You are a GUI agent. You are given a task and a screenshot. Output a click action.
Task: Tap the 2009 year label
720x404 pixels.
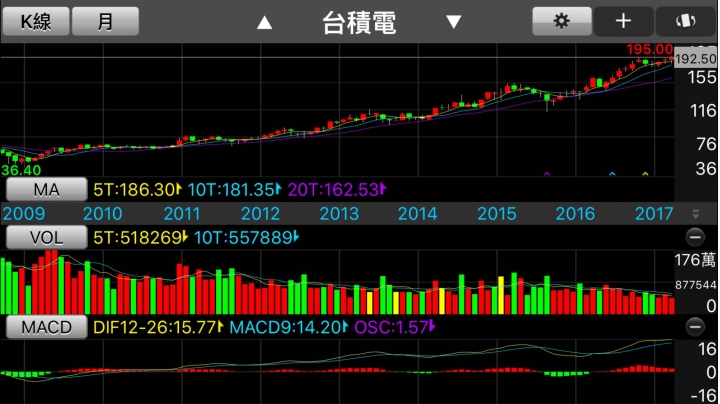point(23,214)
